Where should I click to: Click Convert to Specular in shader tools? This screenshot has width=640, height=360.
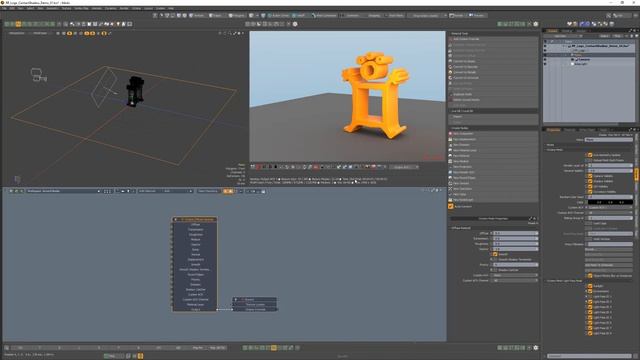tap(493, 67)
